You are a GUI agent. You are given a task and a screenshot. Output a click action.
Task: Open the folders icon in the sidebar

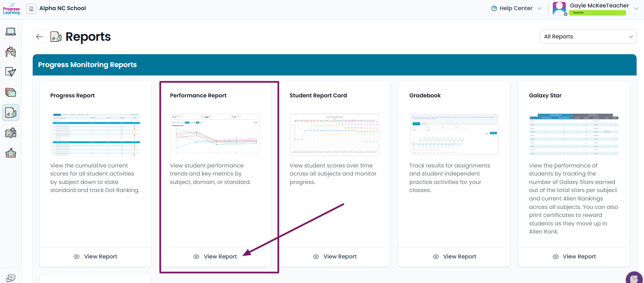[x=11, y=92]
